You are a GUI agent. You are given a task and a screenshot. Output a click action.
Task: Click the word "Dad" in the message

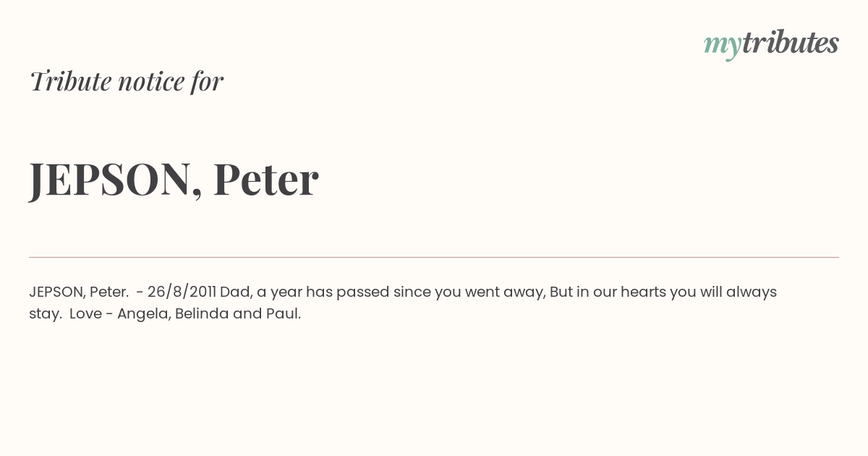coord(236,292)
